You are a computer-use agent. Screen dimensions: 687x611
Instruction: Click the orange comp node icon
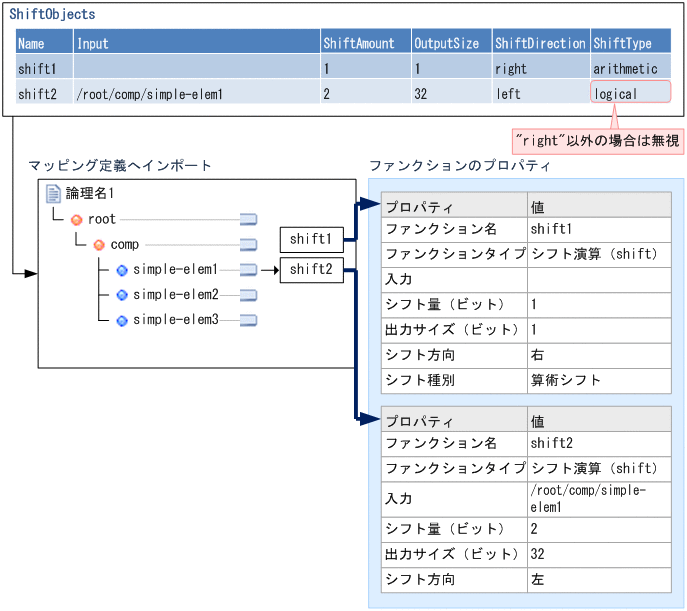pyautogui.click(x=99, y=245)
